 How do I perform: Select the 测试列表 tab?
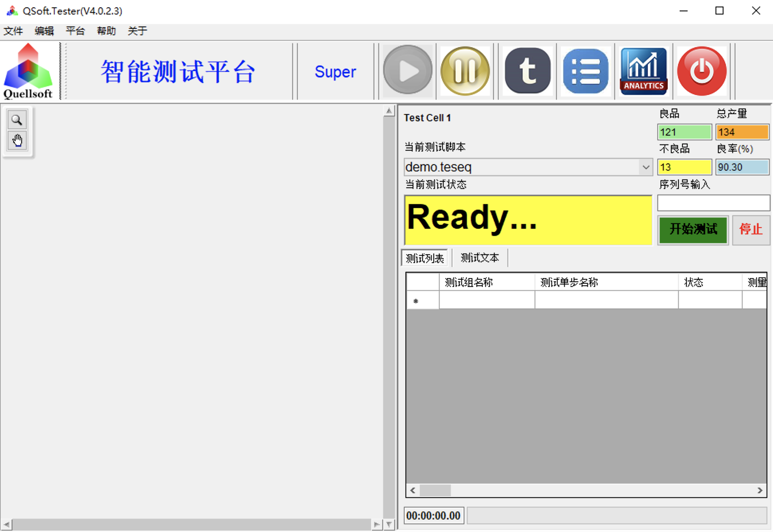pyautogui.click(x=425, y=258)
